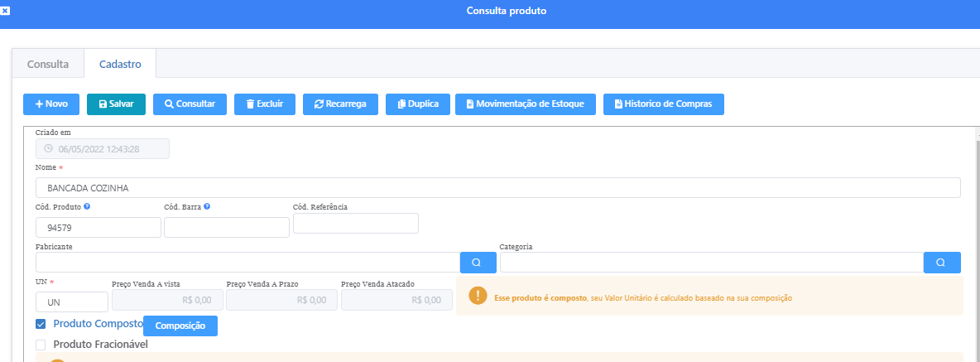Enable the Produto Fracionável checkbox
The height and width of the screenshot is (362, 980).
[41, 345]
